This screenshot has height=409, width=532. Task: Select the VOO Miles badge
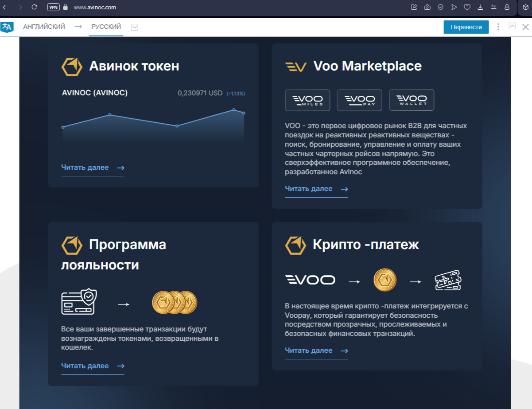307,100
